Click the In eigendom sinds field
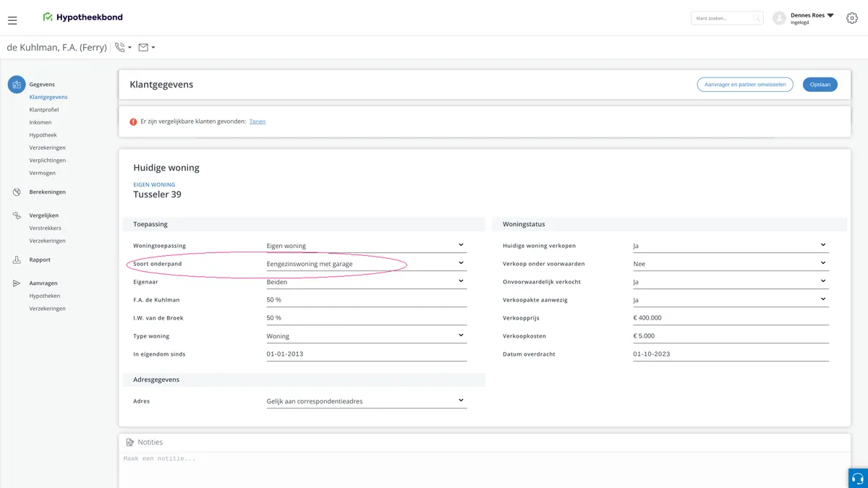Image resolution: width=868 pixels, height=488 pixels. pos(366,354)
